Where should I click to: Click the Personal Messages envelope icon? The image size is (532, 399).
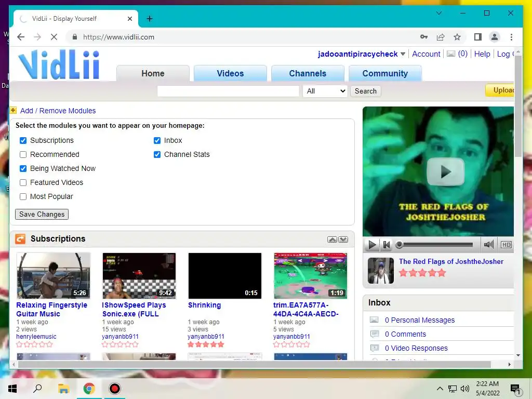(x=374, y=320)
